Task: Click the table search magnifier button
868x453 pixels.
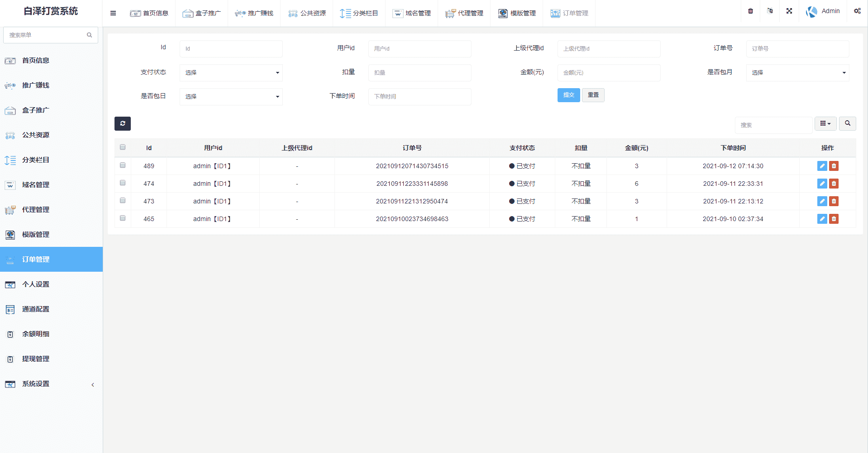Action: (x=847, y=123)
